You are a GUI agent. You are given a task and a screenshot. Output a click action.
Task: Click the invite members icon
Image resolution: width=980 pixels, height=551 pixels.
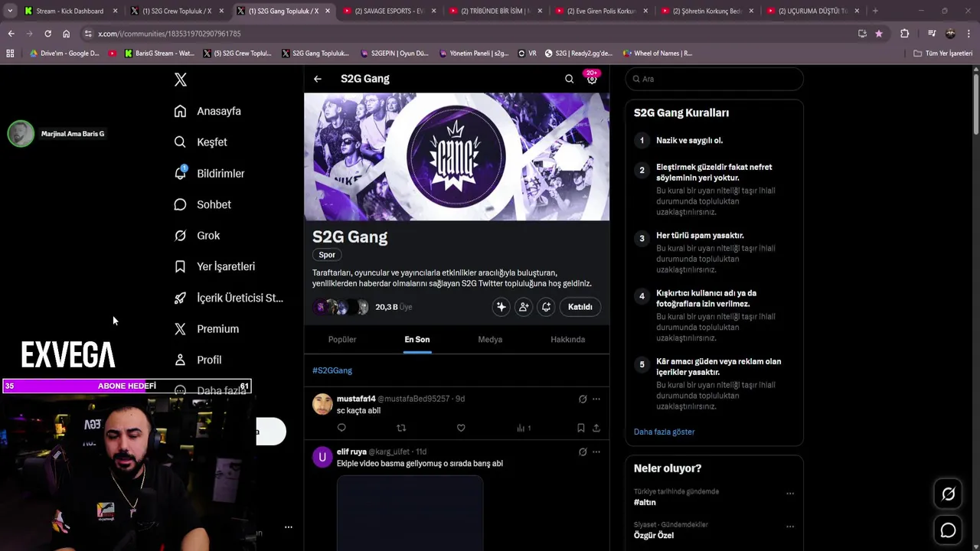pos(524,307)
